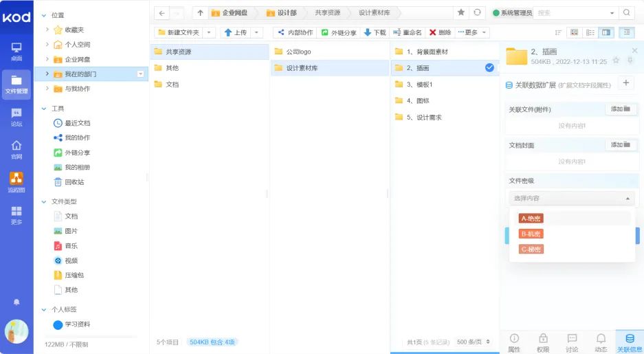Navigate to 企业网盘 in breadcrumb
This screenshot has width=644, height=354.
point(230,13)
